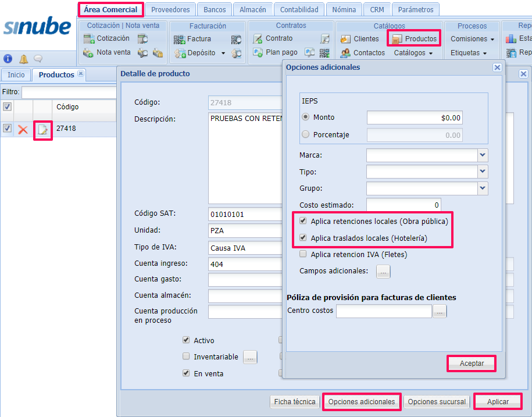
Task: Select the Porcentaje radio button
Action: (306, 135)
